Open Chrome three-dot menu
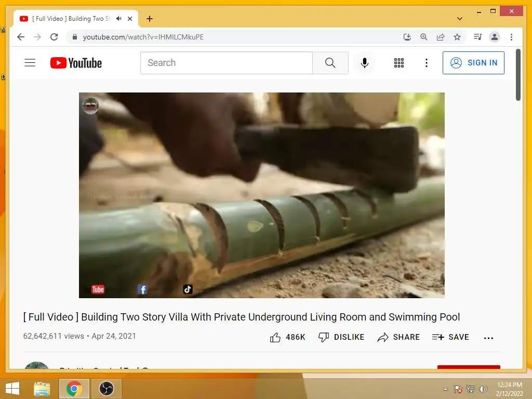The width and height of the screenshot is (532, 399). pos(511,37)
